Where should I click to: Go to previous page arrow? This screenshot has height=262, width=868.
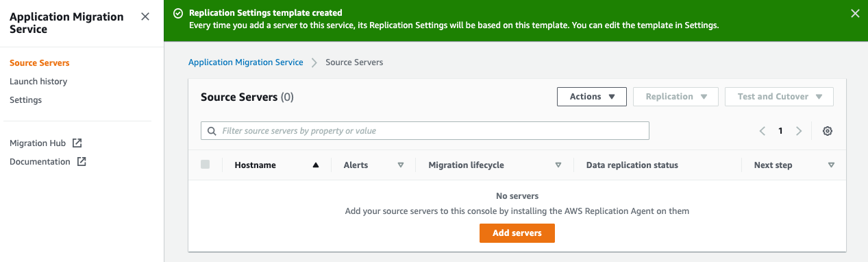[x=762, y=131]
